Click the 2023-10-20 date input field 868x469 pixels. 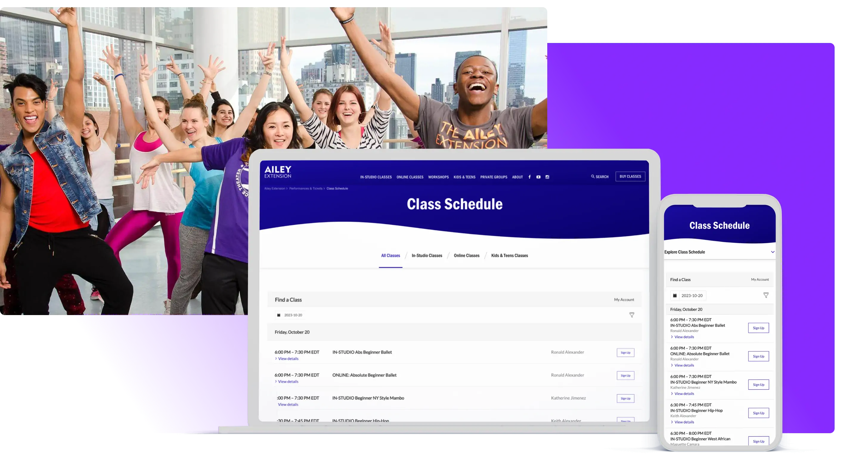pos(294,315)
